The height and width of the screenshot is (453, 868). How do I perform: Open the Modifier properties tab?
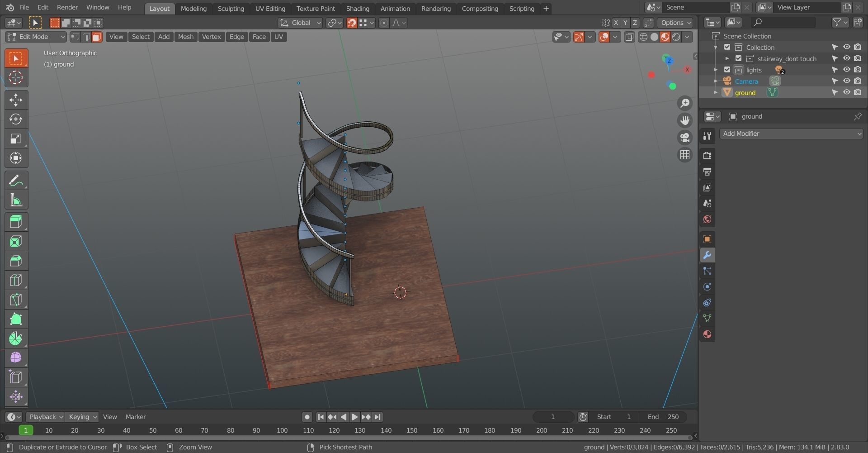pos(707,255)
